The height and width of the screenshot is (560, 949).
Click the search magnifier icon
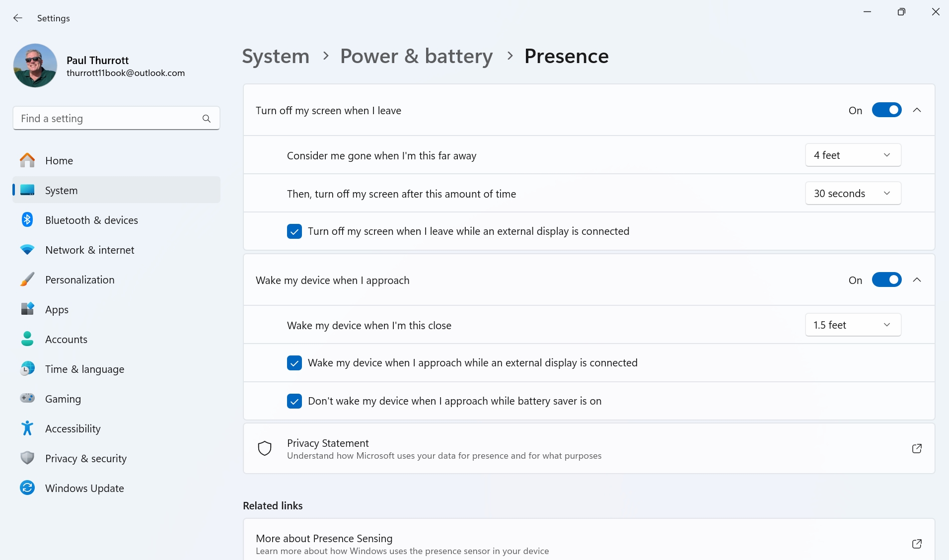pos(207,119)
